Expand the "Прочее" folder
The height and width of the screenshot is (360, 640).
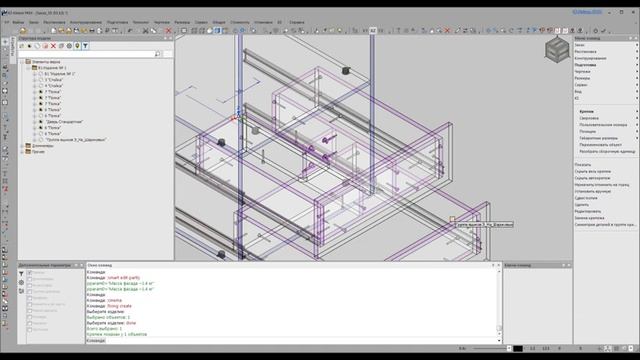tap(22, 151)
